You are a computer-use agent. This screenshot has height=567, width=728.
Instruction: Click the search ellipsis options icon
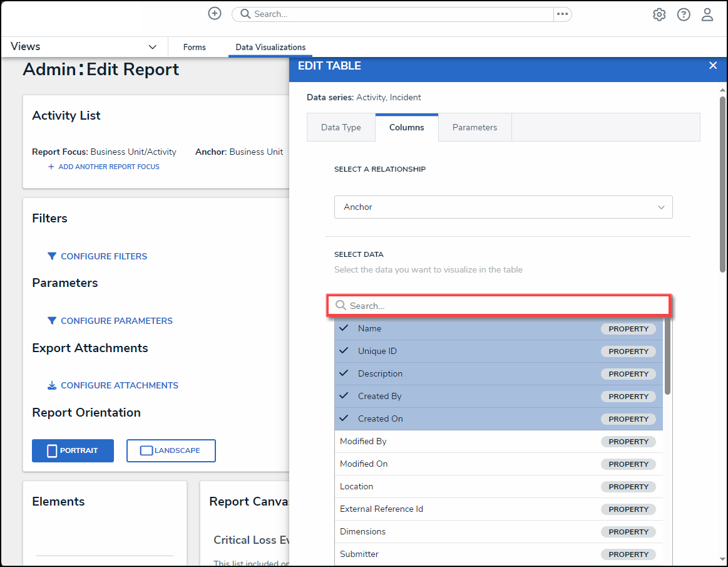click(562, 14)
